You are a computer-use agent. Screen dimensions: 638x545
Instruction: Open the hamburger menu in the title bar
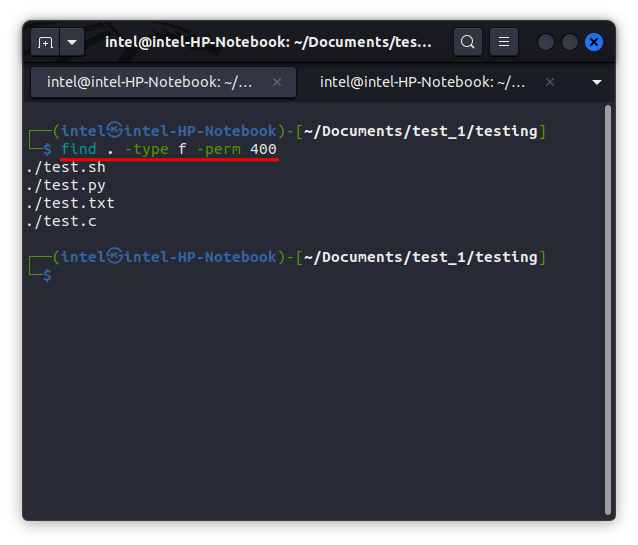[504, 42]
